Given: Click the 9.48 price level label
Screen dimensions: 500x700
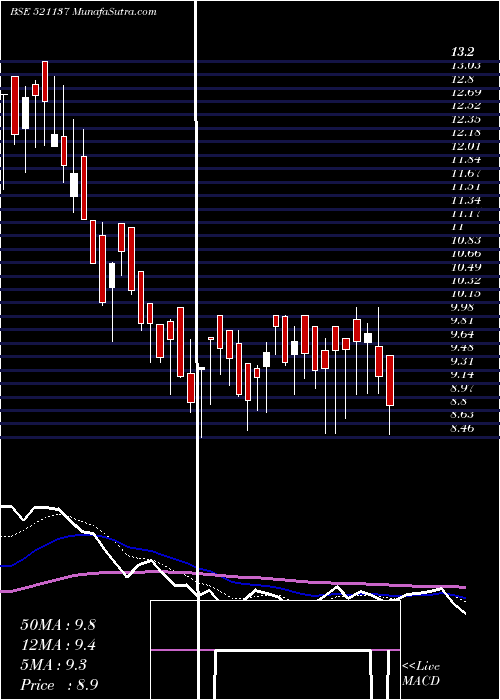Looking at the screenshot, I should pyautogui.click(x=462, y=347).
